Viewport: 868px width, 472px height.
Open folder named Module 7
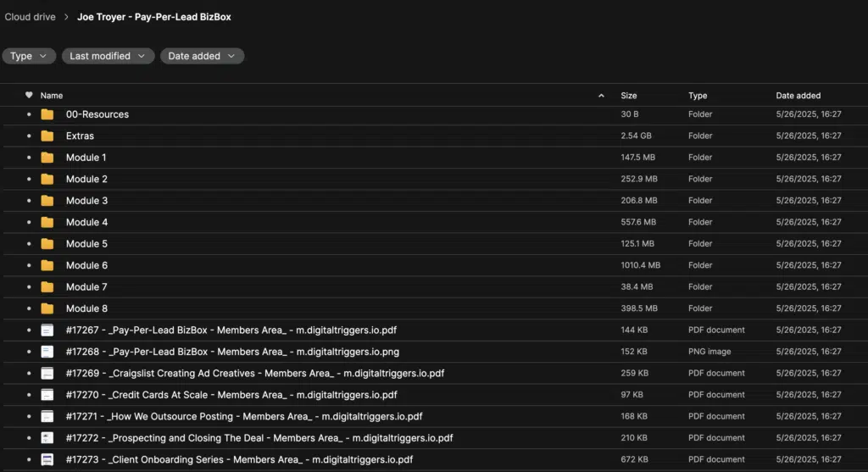86,287
